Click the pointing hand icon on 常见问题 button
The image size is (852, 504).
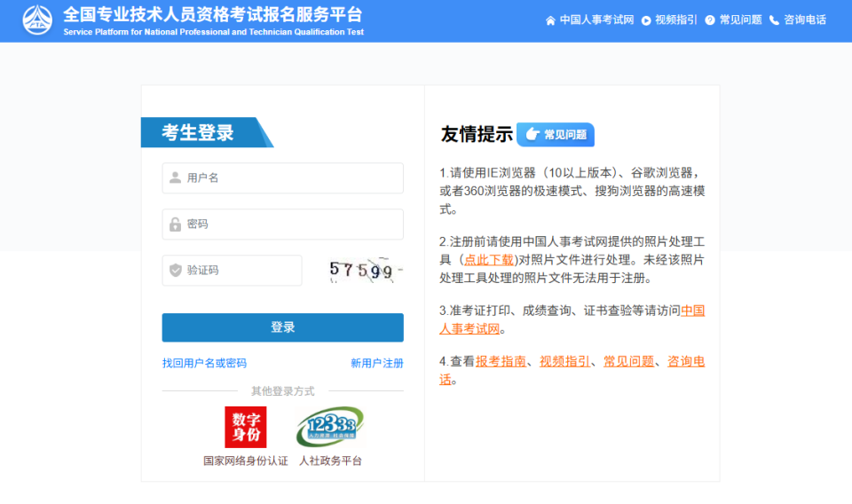click(532, 134)
